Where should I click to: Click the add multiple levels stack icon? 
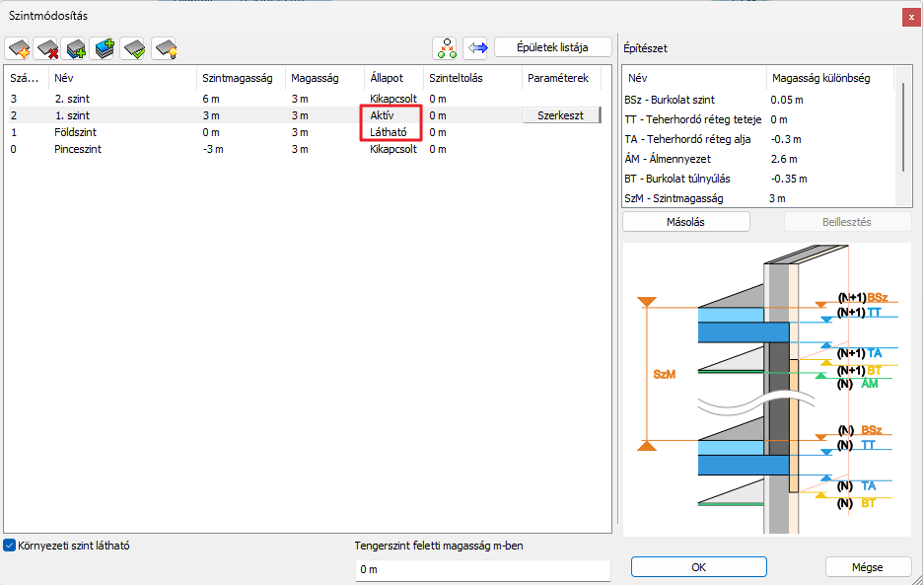[x=104, y=48]
